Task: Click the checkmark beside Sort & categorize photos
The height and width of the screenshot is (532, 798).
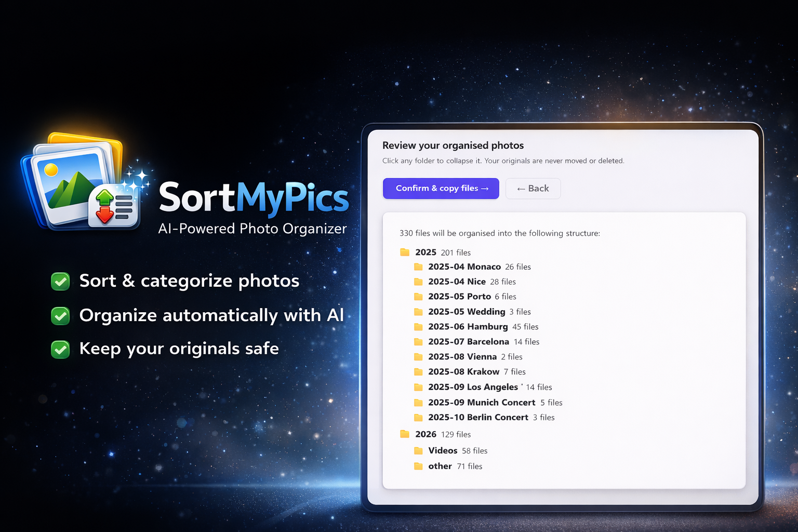Action: tap(60, 281)
